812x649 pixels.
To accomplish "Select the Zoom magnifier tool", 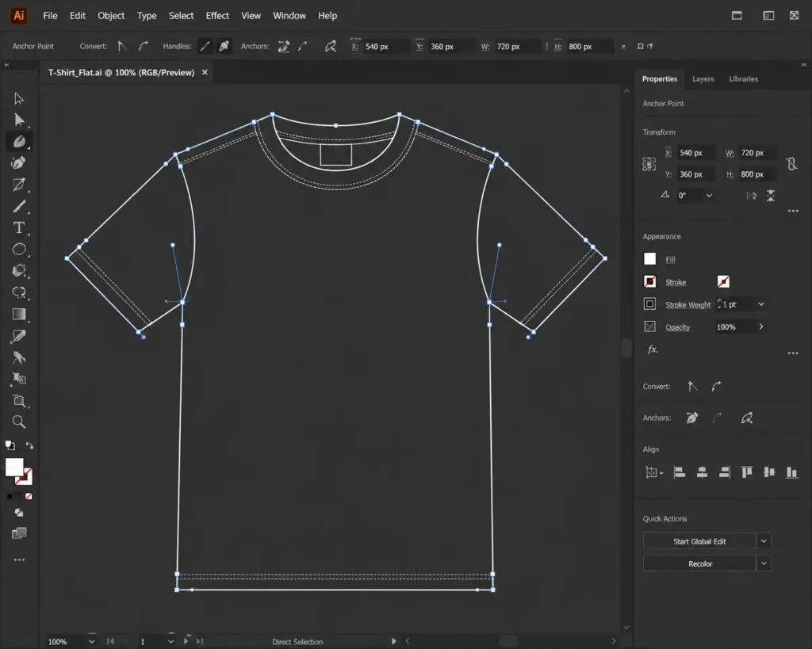I will (19, 422).
